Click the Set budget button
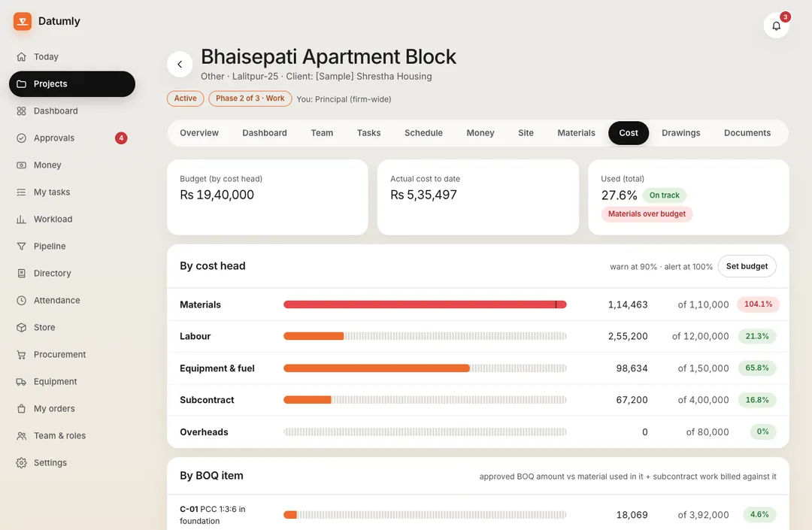 [747, 266]
